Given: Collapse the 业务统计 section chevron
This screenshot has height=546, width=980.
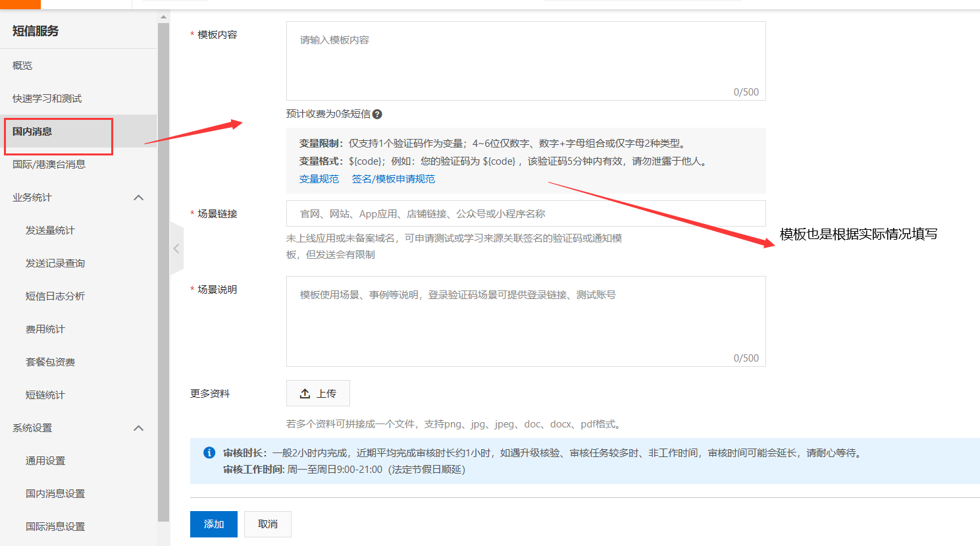Looking at the screenshot, I should pos(138,198).
